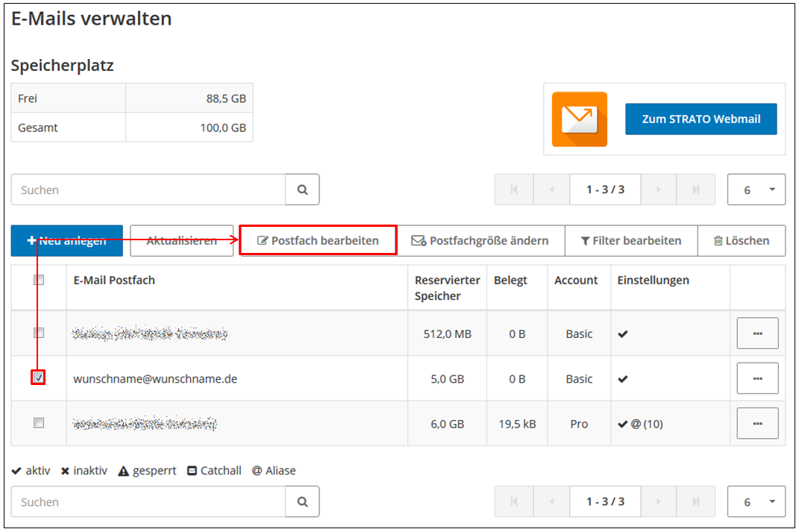Click the Aktualisieren button

pos(181,240)
